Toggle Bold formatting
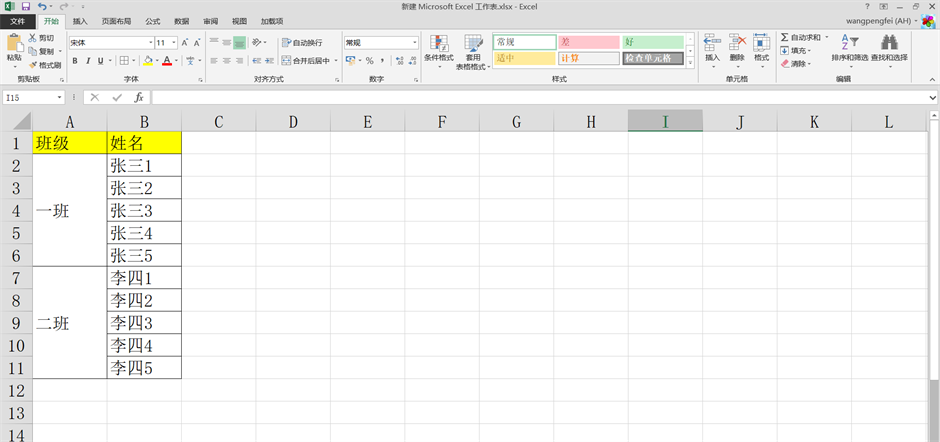Screen dimensions: 940x442 pyautogui.click(x=74, y=61)
